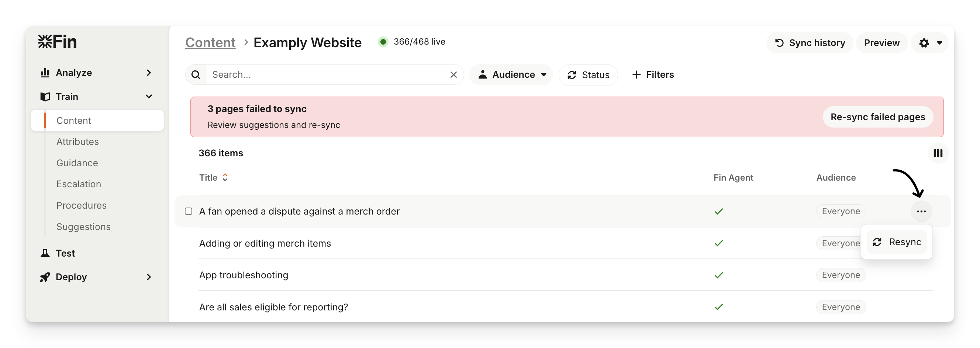Open the settings gear dropdown
The height and width of the screenshot is (348, 980).
tap(930, 43)
